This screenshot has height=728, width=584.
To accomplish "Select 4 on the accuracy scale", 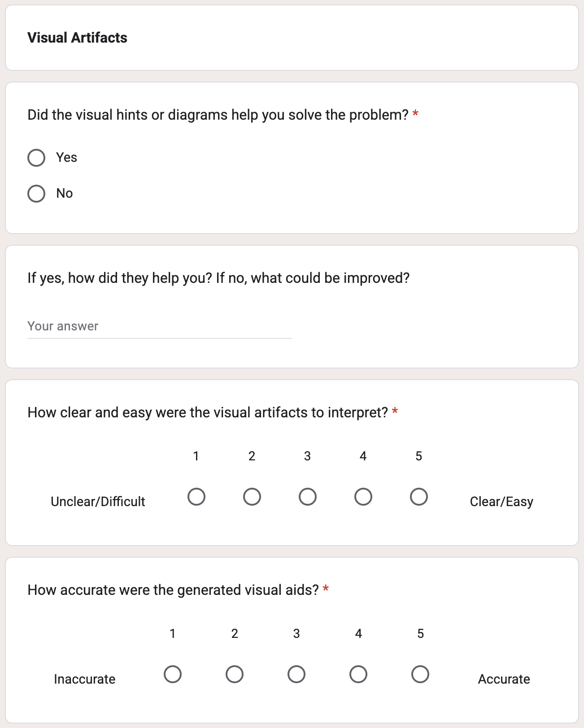I will (358, 674).
